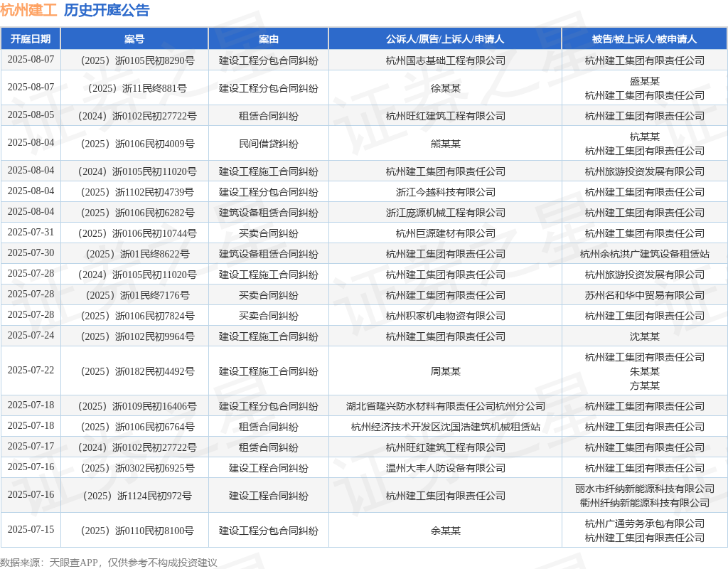This screenshot has width=728, height=569.
Task: Select 建设工程合同纠纷 in the 浙0302民初6925号 row
Action: click(x=268, y=468)
